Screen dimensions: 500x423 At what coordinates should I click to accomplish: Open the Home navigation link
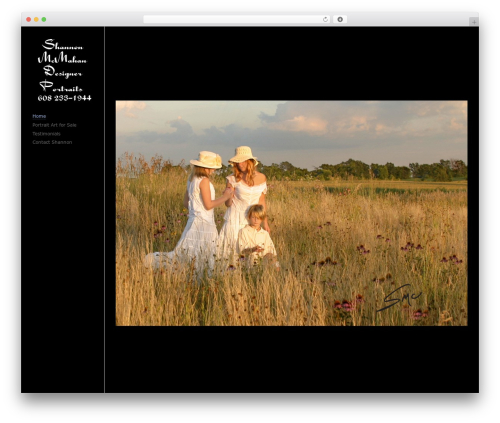[39, 116]
